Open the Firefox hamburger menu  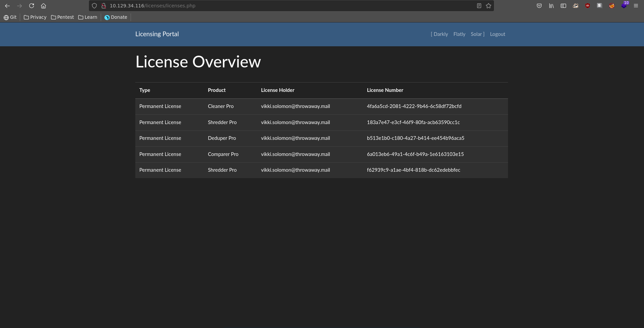click(636, 6)
